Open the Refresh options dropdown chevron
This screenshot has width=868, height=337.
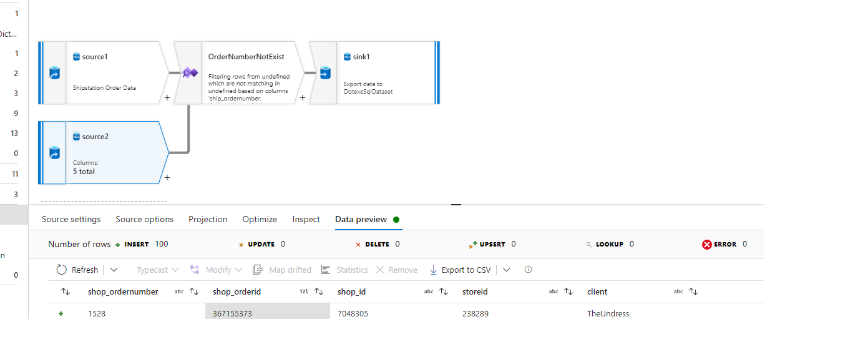click(x=114, y=270)
